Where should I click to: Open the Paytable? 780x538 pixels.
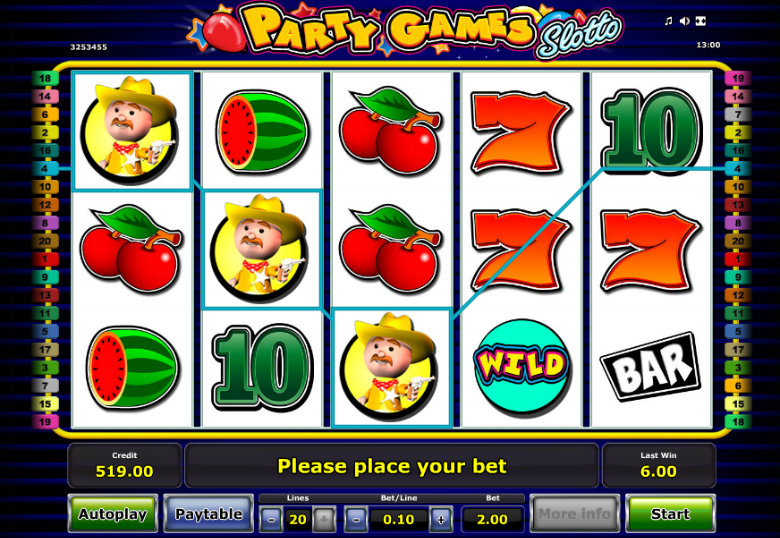tap(208, 514)
